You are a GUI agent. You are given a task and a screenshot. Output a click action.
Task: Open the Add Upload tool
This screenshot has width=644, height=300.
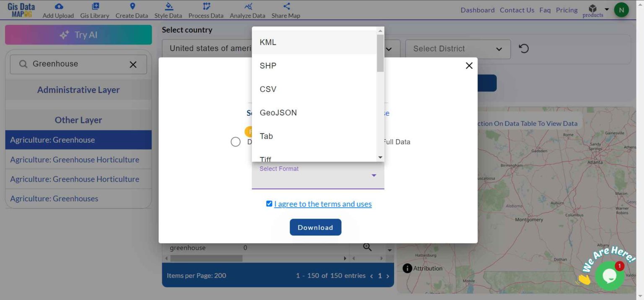[58, 10]
